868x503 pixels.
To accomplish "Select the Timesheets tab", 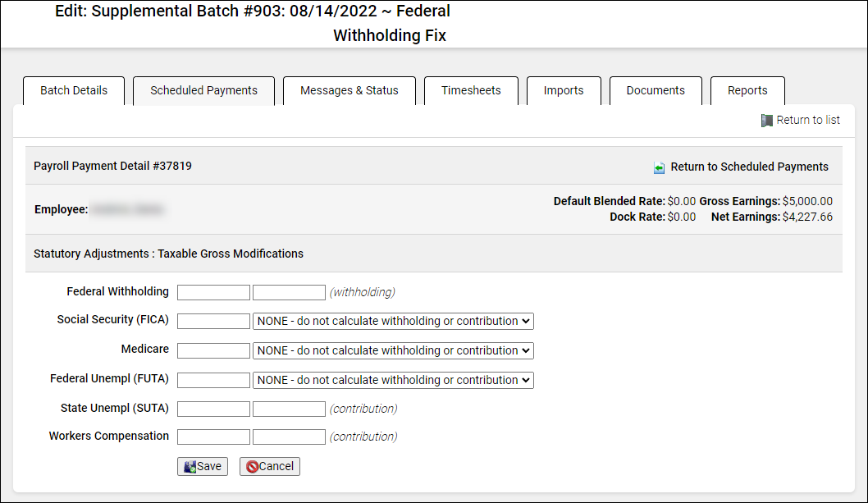I will [x=471, y=90].
